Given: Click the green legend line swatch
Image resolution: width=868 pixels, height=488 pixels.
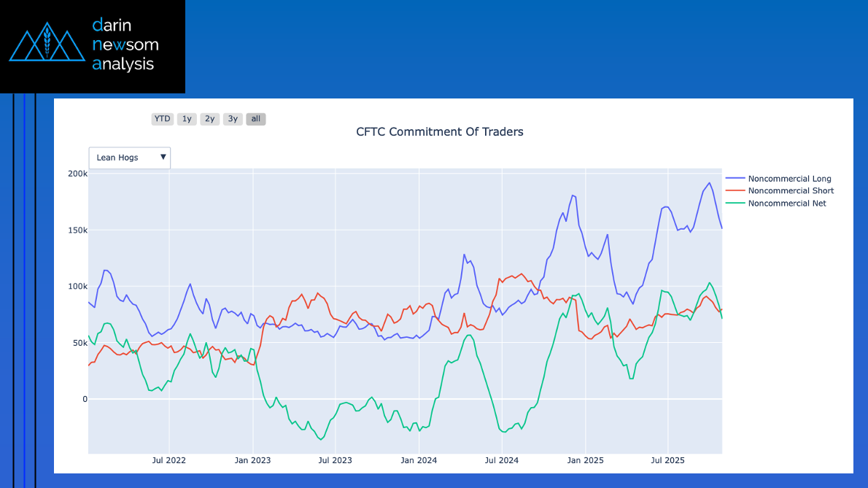Looking at the screenshot, I should point(735,204).
